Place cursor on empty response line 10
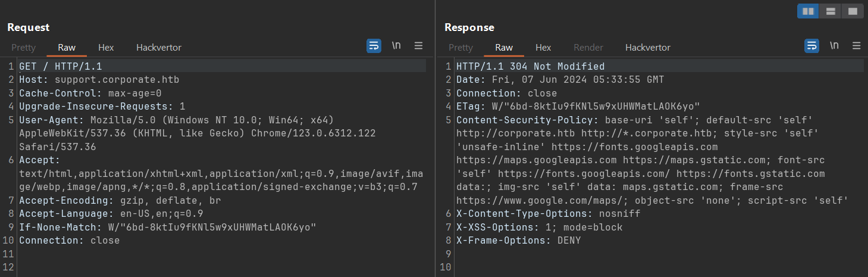This screenshot has height=277, width=868. coord(659,267)
